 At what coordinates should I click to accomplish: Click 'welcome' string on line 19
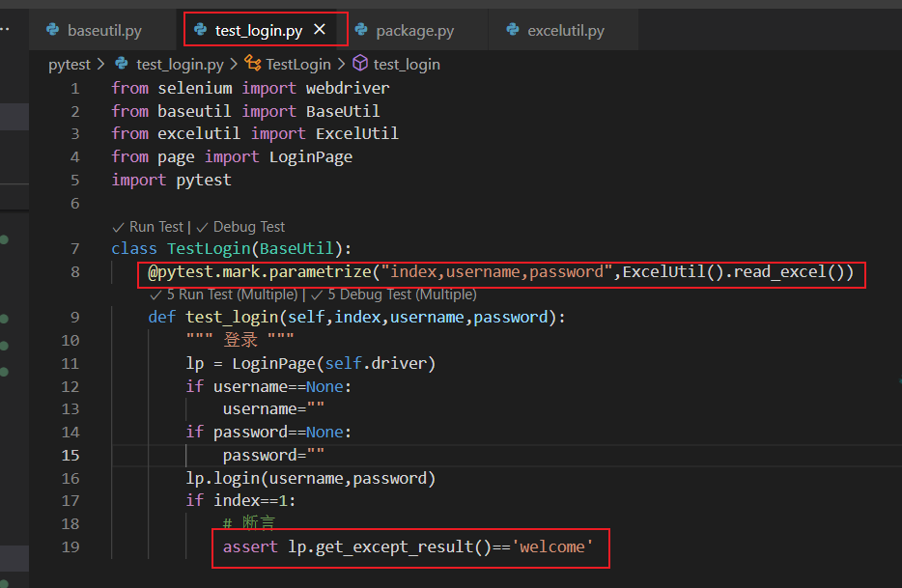pos(552,546)
